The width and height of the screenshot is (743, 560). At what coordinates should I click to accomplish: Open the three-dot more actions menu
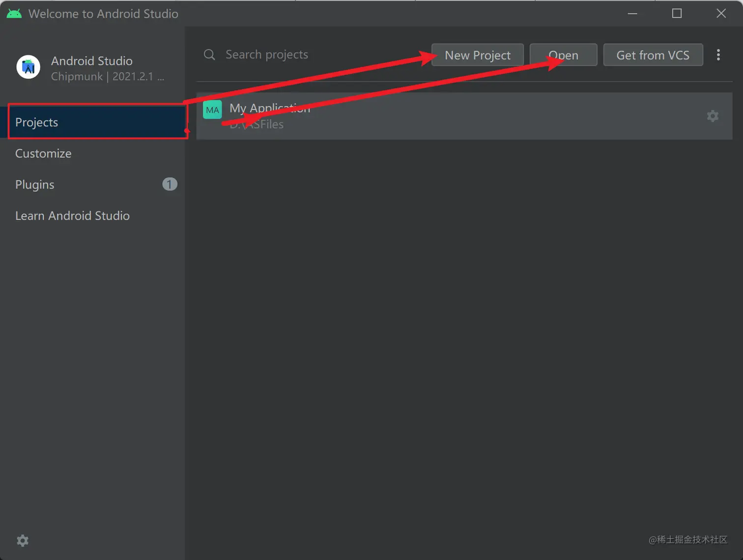click(718, 55)
